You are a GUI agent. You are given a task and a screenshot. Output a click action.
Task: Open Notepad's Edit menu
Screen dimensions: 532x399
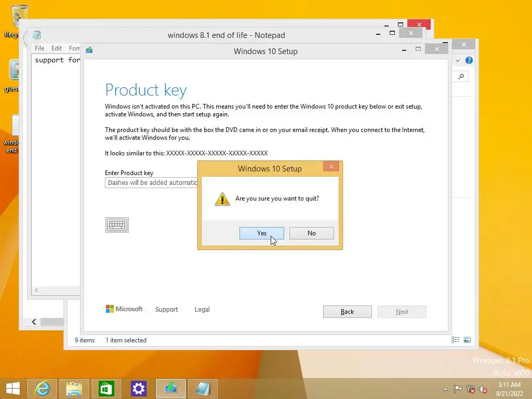pos(56,48)
